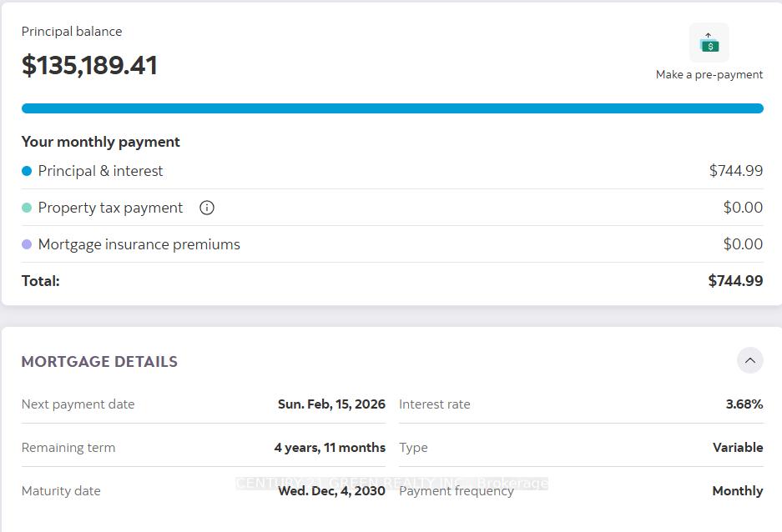Click the blue Principal & interest dot
The image size is (782, 532).
(x=27, y=171)
